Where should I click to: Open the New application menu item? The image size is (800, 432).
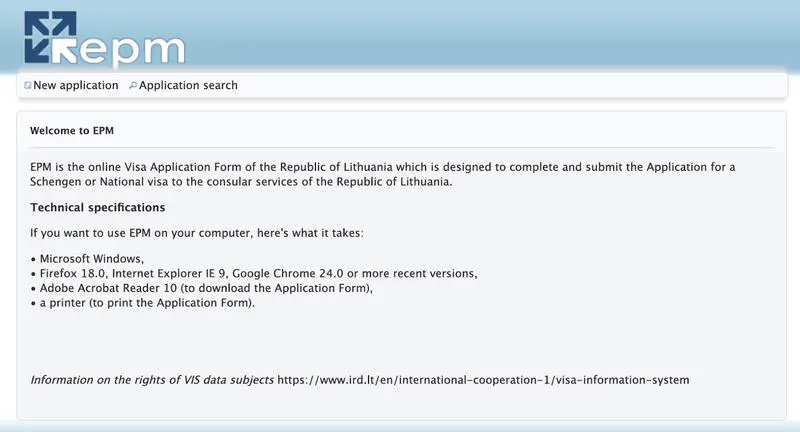76,86
